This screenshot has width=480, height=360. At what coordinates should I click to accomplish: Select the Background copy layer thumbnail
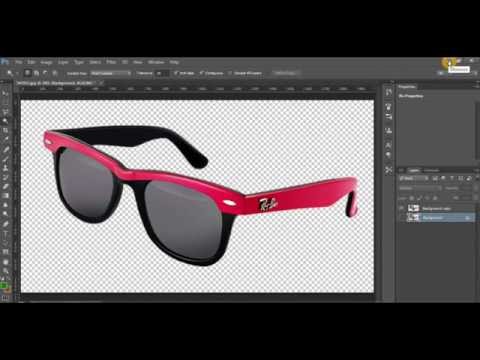pyautogui.click(x=413, y=208)
